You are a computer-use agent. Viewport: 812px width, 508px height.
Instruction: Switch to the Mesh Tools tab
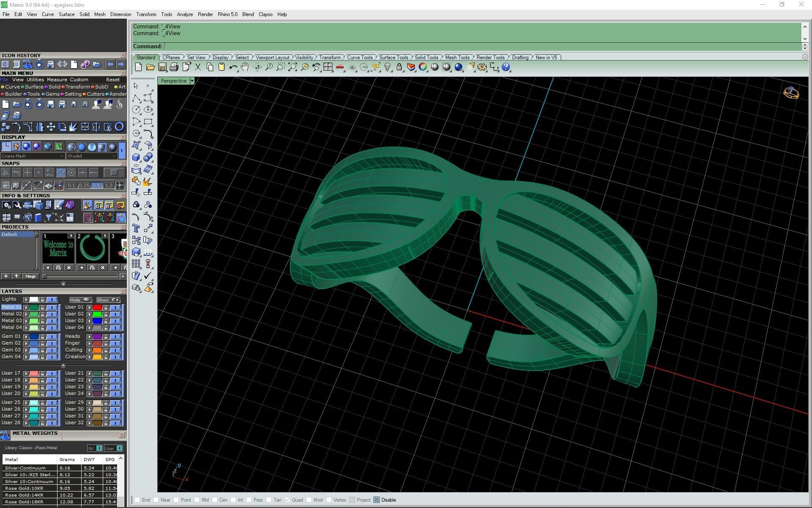coord(457,58)
